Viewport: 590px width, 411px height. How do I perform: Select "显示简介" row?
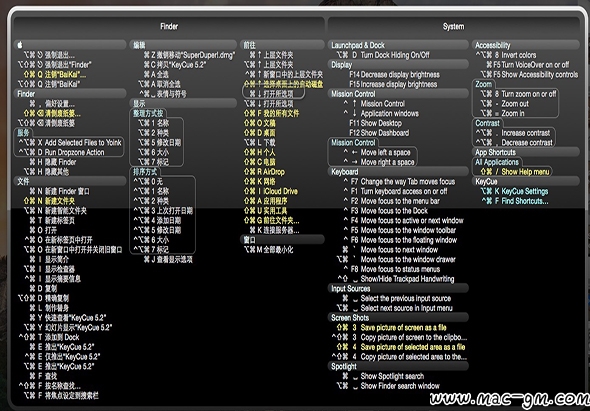pos(49,259)
